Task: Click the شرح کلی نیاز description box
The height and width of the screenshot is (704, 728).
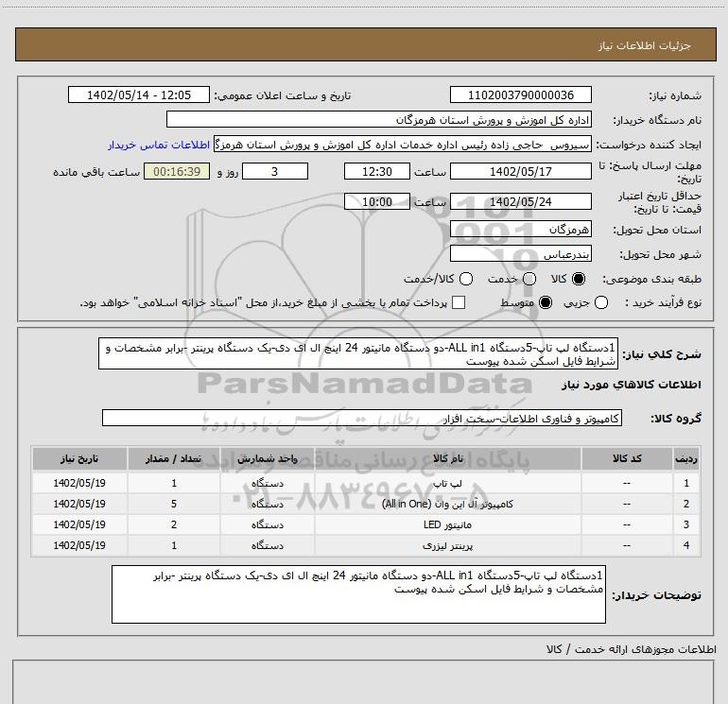Action: click(x=358, y=353)
